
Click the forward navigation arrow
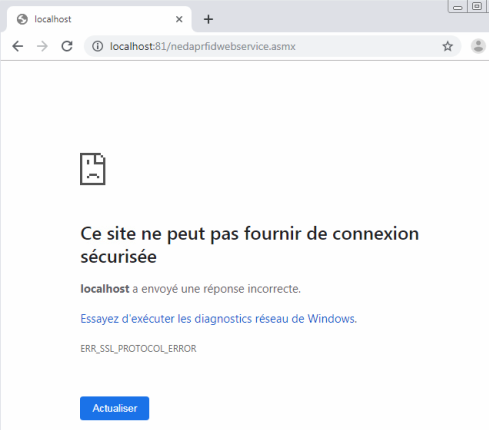pyautogui.click(x=42, y=46)
